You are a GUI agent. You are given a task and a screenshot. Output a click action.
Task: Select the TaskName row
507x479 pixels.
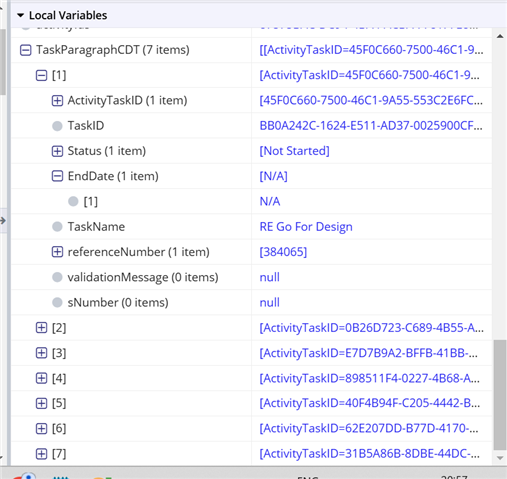252,227
